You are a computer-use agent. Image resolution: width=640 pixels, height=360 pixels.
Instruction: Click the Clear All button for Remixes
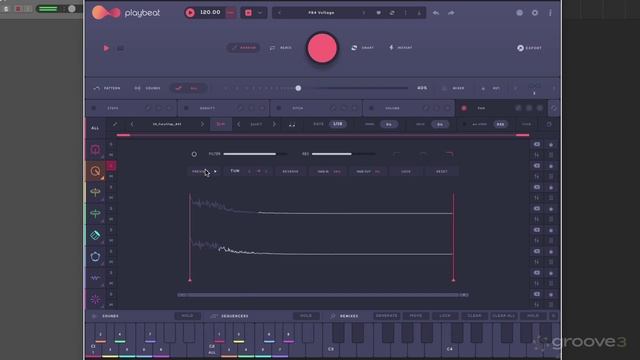pos(504,316)
